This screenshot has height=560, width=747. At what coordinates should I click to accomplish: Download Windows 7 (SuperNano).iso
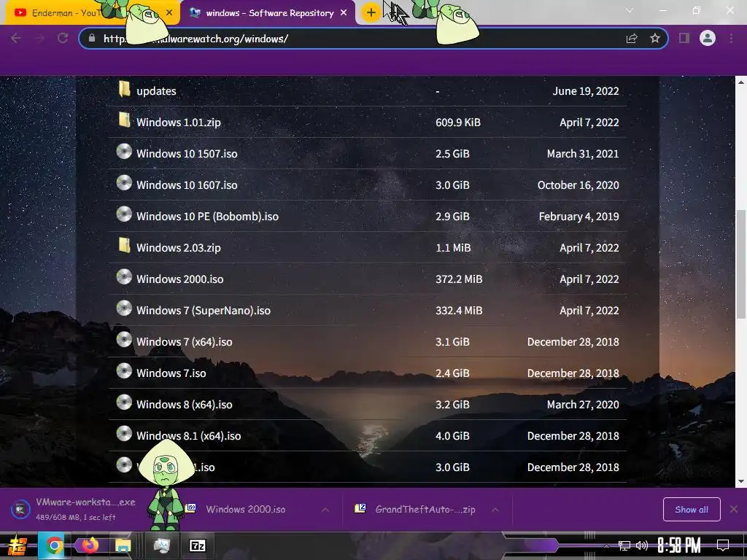coord(204,311)
